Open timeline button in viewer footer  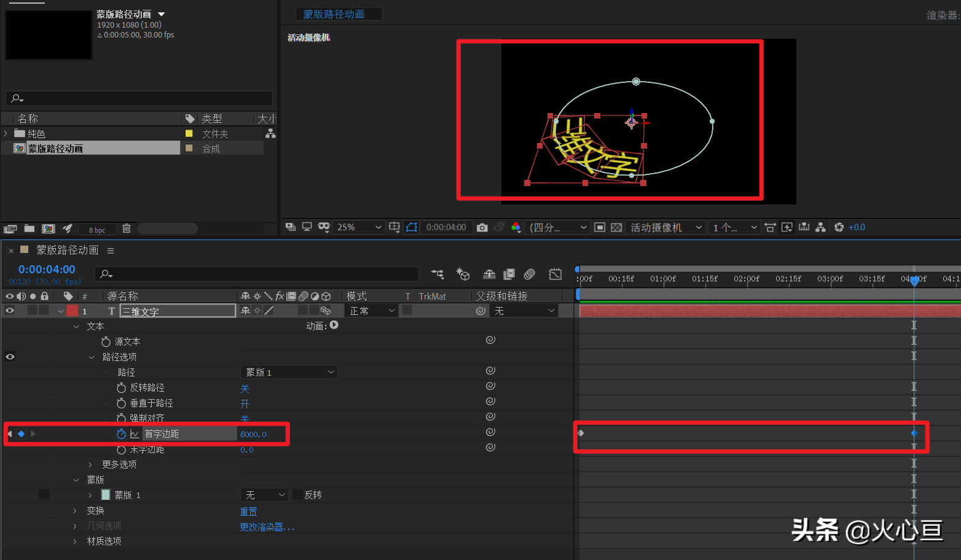pyautogui.click(x=804, y=227)
